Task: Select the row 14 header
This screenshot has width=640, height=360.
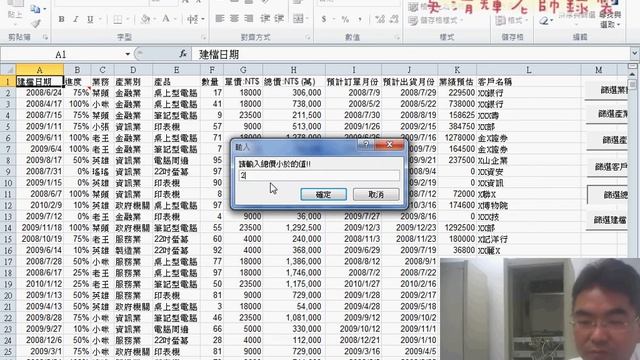Action: 7,228
